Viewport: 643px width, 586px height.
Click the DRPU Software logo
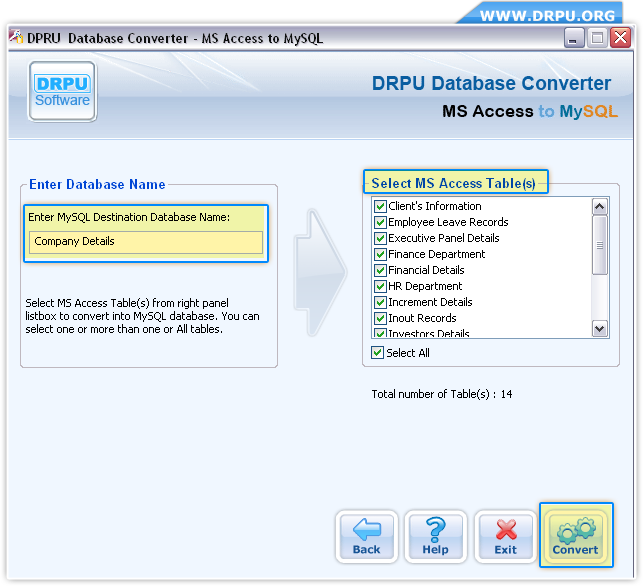tap(62, 91)
